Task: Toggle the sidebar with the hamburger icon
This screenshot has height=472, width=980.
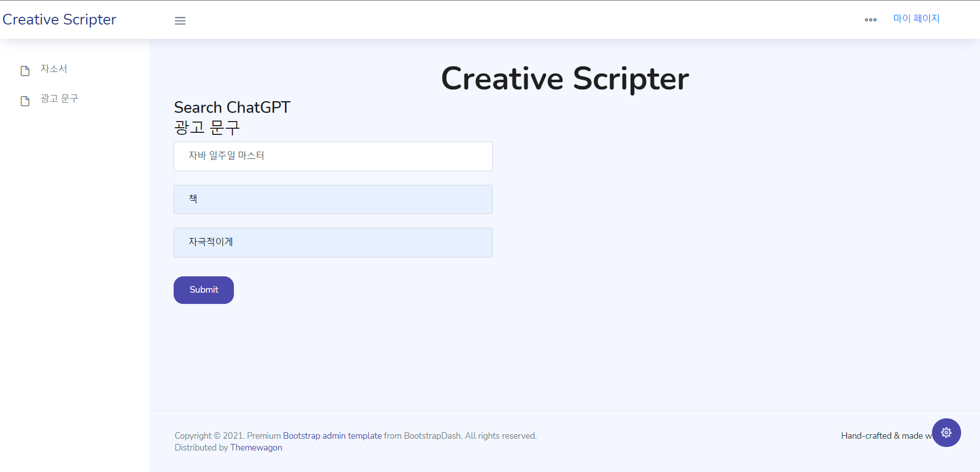Action: click(180, 21)
